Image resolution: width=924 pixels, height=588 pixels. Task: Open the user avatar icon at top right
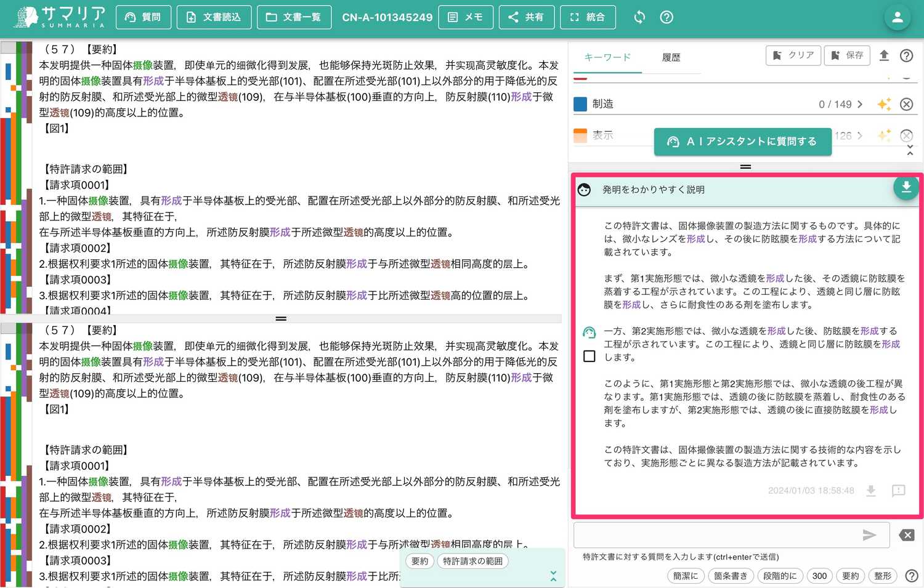tap(897, 17)
